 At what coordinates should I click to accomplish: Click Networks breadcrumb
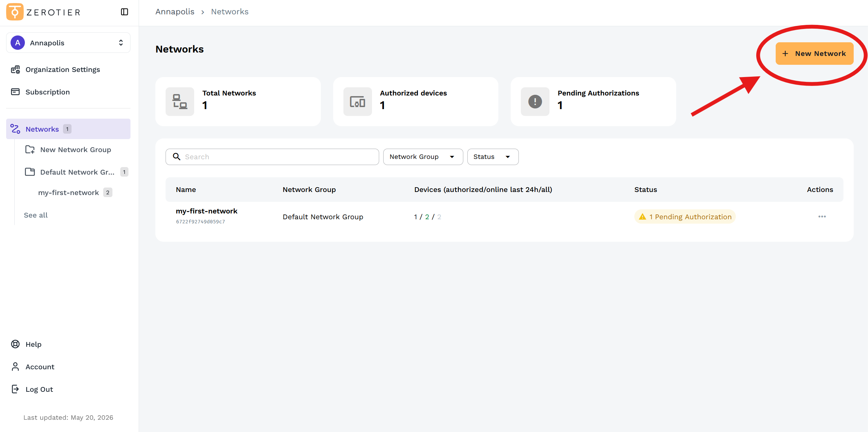pos(230,12)
